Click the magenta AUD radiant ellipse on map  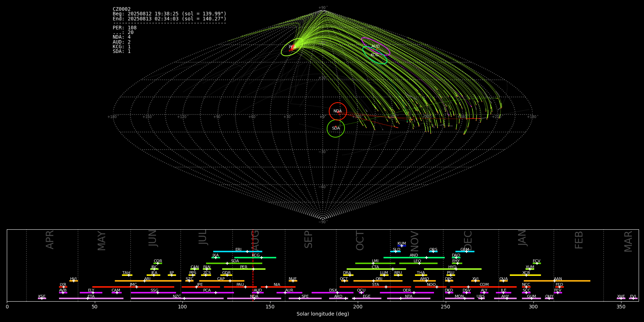(x=376, y=47)
